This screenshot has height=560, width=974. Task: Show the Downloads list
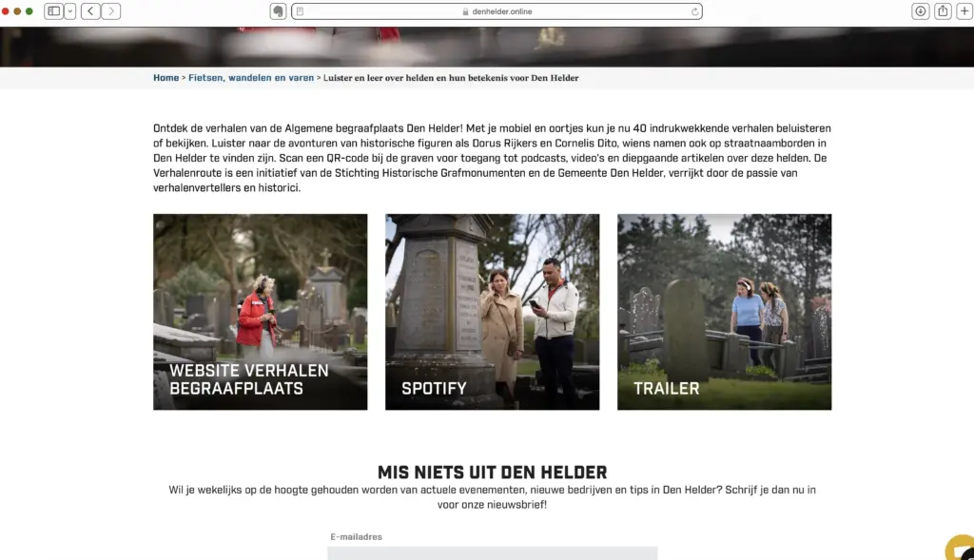point(920,11)
